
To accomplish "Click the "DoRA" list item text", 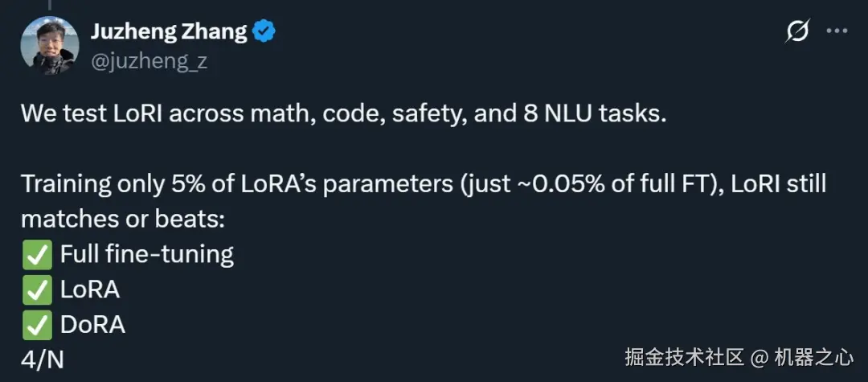I will coord(92,326).
